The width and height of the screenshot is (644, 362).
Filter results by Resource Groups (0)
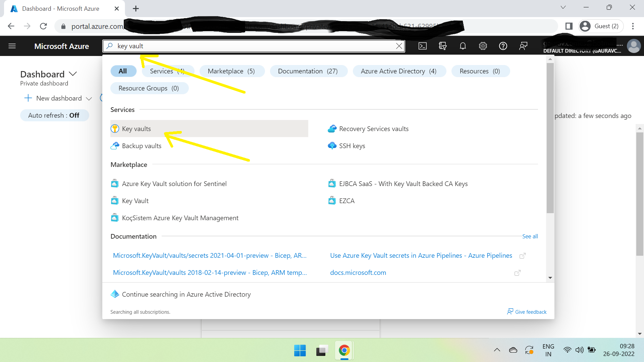coord(149,88)
